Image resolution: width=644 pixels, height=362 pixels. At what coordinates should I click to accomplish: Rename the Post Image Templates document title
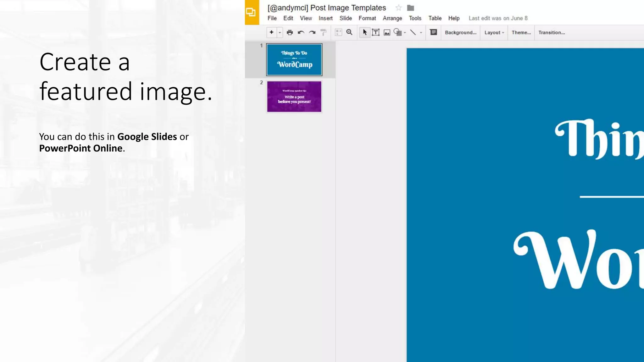327,8
